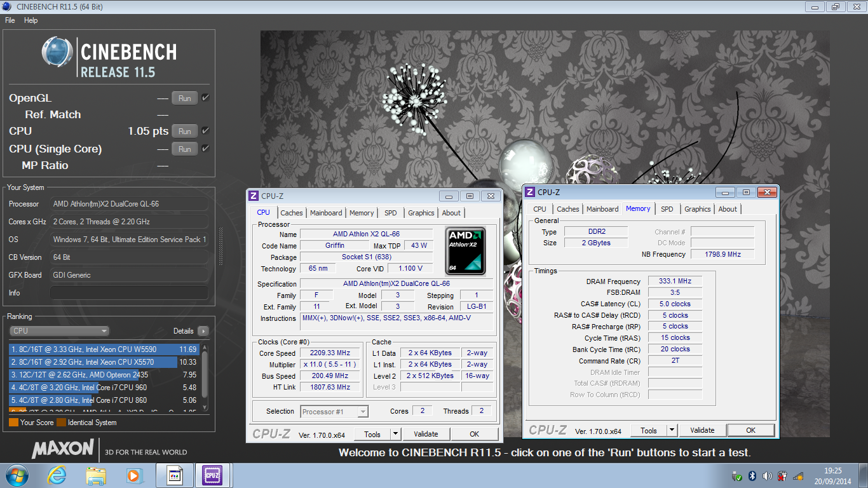Open the CPU ranking category dropdown
The image size is (868, 488).
pos(60,331)
